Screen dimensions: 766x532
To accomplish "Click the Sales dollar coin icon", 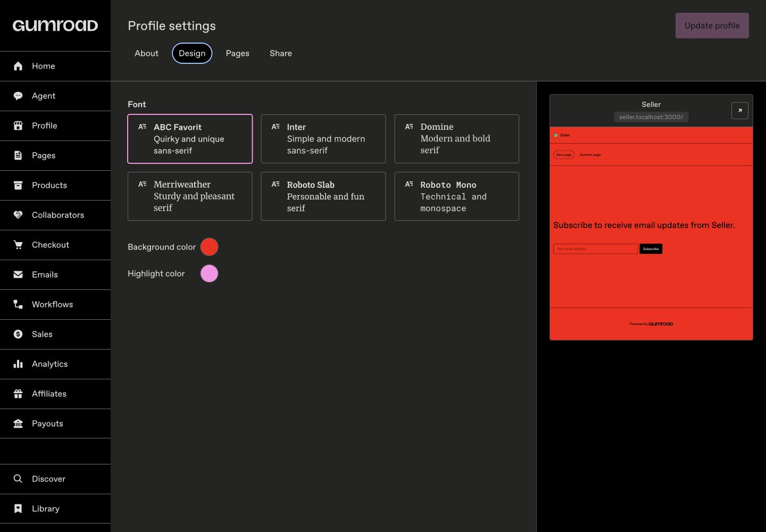I will click(x=18, y=334).
